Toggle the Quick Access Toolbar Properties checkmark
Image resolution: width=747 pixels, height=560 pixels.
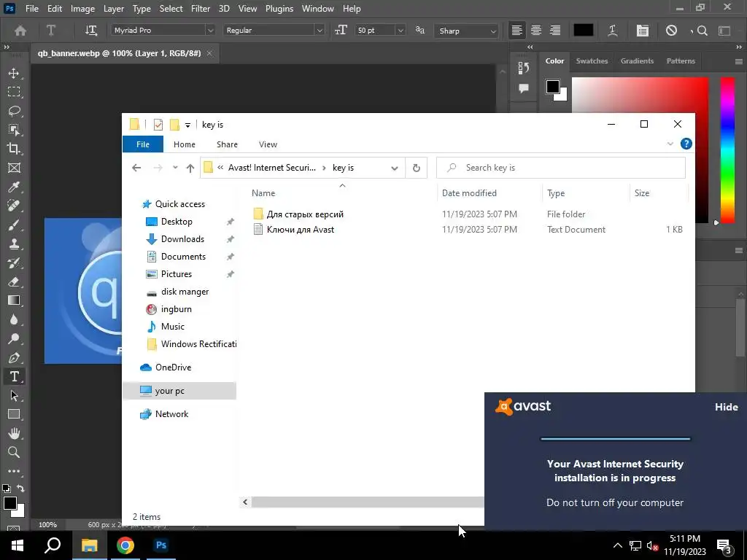(158, 125)
